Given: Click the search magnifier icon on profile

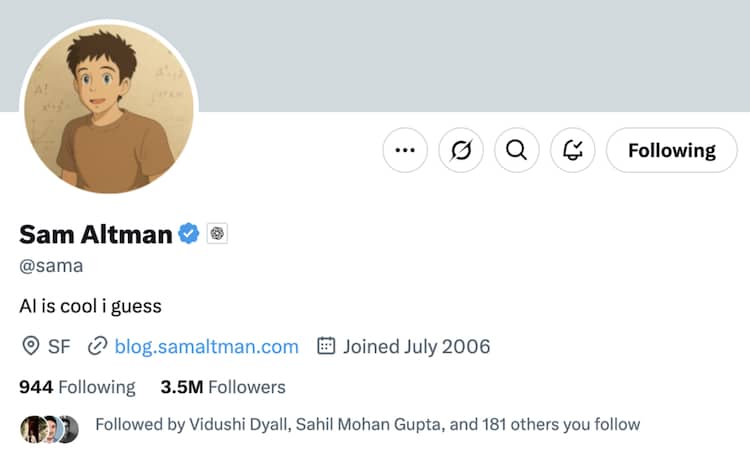Looking at the screenshot, I should point(516,150).
